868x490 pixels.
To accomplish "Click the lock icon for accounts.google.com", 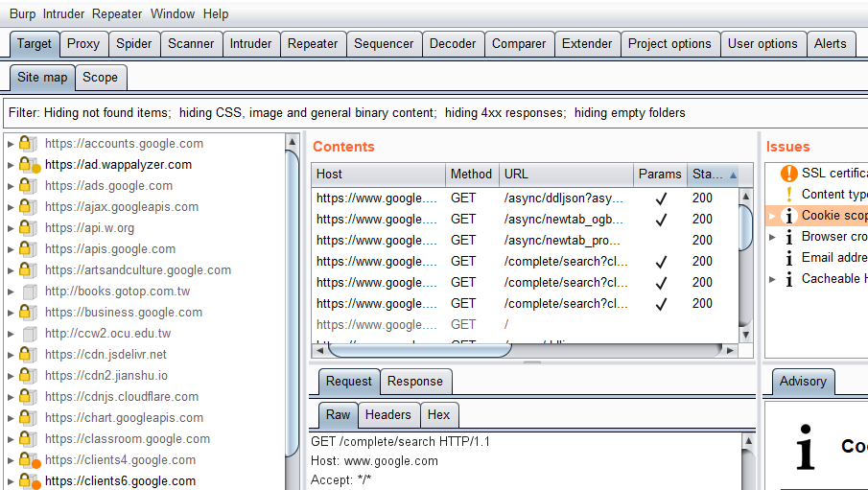I will (28, 144).
